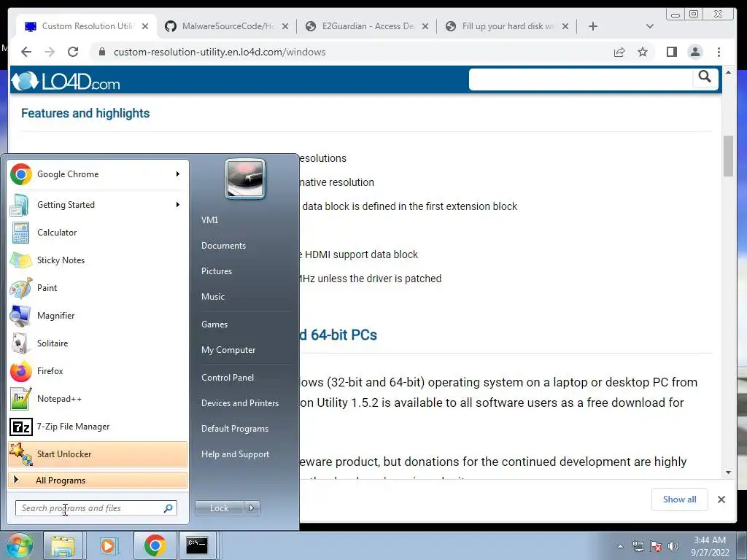Click LO4D site search field
This screenshot has width=747, height=560.
580,79
